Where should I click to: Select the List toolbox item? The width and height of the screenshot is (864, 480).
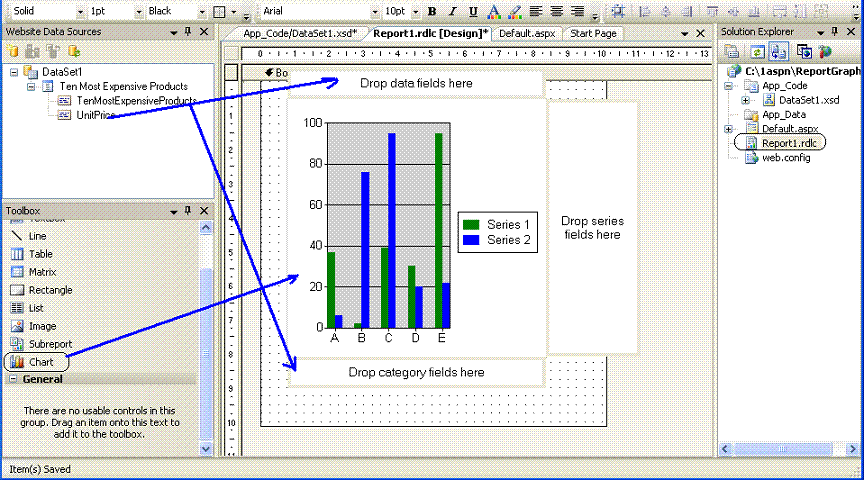tap(36, 308)
